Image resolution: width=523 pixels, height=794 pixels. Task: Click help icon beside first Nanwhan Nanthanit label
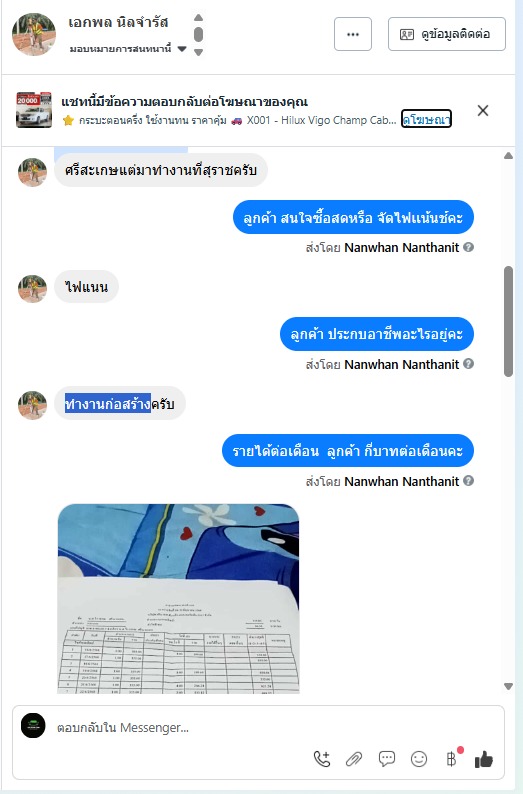coord(469,247)
